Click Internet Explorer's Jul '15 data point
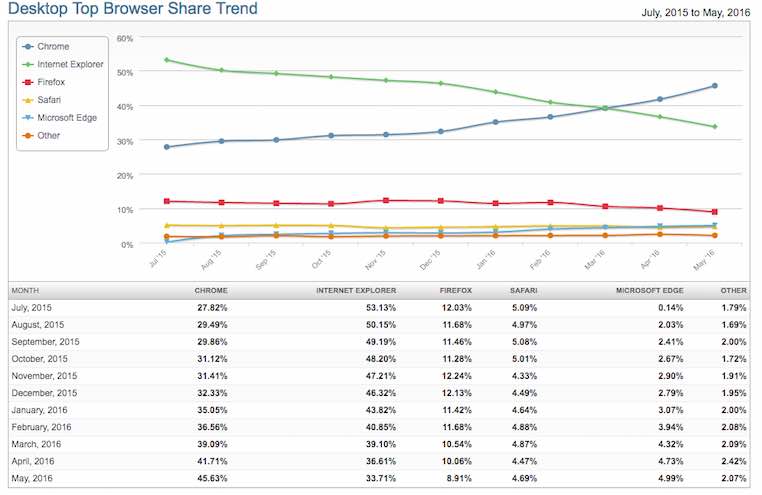762x495 pixels. tap(167, 60)
